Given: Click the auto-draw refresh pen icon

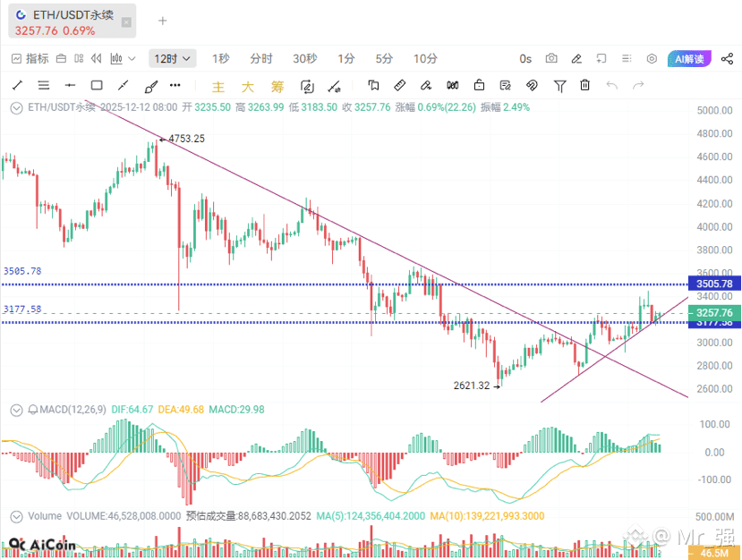Looking at the screenshot, I should pyautogui.click(x=307, y=87).
